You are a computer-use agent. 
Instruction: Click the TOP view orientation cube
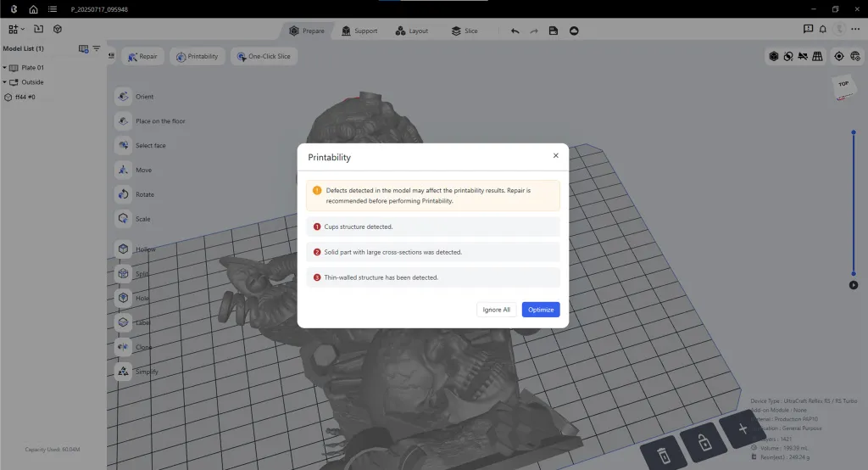pos(843,87)
